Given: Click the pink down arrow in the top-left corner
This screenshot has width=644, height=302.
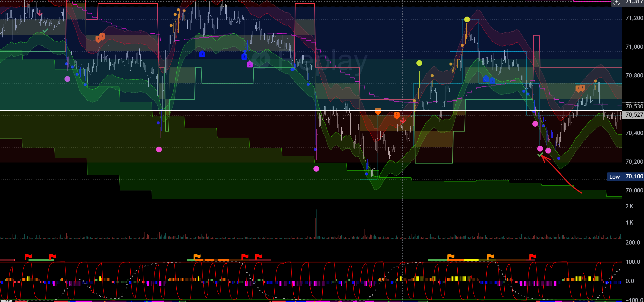Looking at the screenshot, I should [39, 13].
